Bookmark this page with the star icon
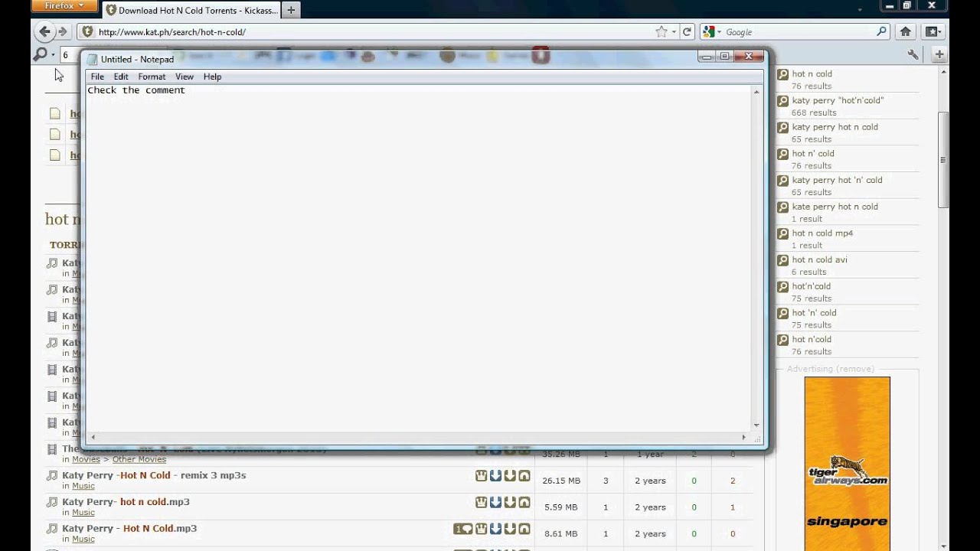This screenshot has height=551, width=980. click(661, 32)
